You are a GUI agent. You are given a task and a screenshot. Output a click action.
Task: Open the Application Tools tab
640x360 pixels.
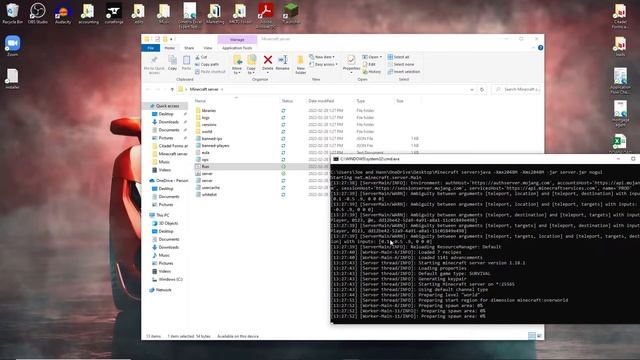click(x=237, y=48)
